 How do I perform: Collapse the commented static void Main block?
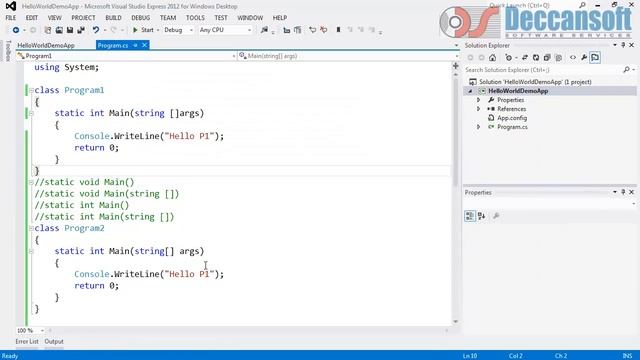click(31, 182)
